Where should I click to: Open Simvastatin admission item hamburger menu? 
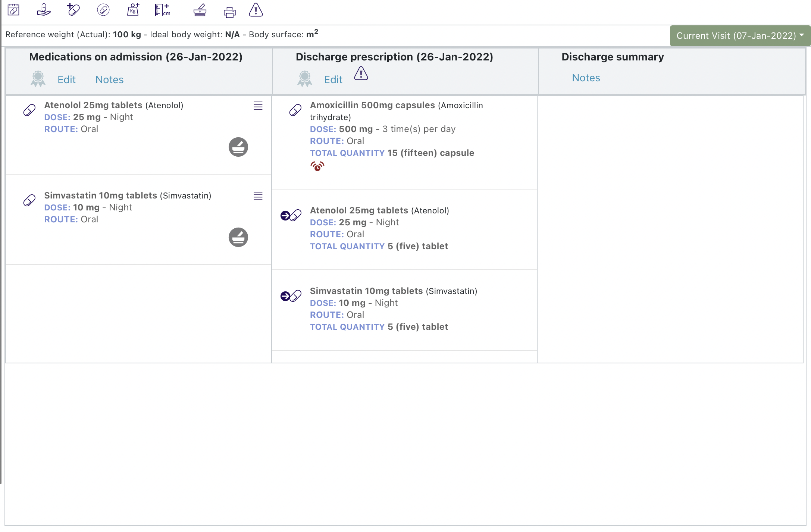pos(258,196)
